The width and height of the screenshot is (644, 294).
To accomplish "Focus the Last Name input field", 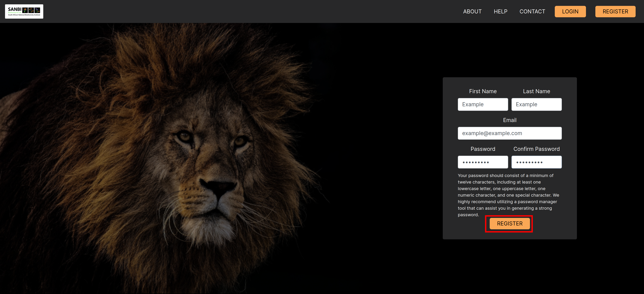I will [536, 104].
